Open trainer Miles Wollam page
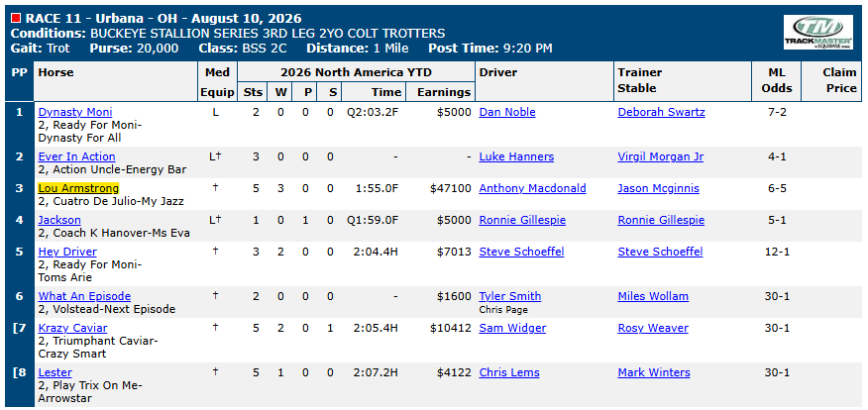This screenshot has height=410, width=868. (653, 296)
